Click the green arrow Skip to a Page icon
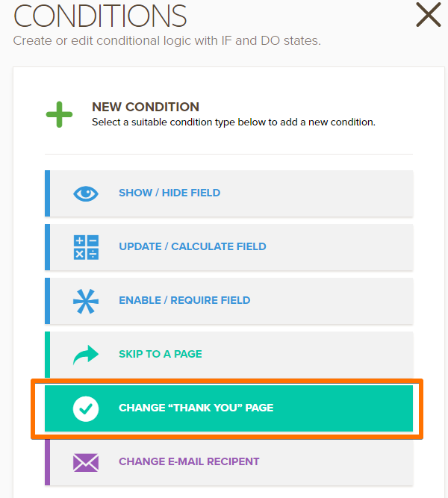The image size is (448, 498). pos(86,355)
